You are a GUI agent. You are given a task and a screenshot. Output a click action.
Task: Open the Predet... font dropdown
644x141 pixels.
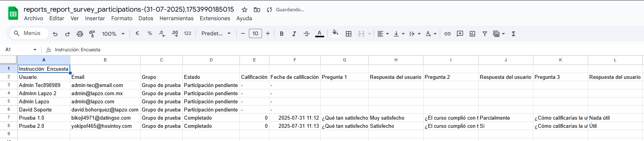[x=216, y=34]
